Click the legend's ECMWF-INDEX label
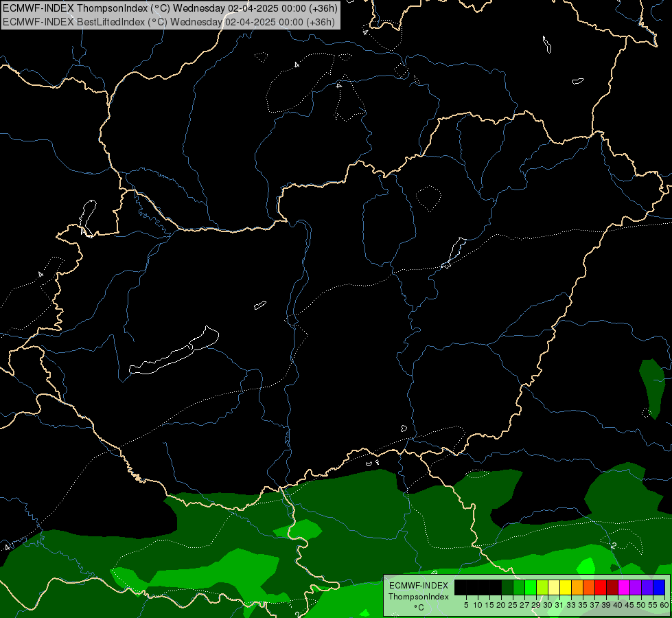The height and width of the screenshot is (618, 672). point(419,586)
